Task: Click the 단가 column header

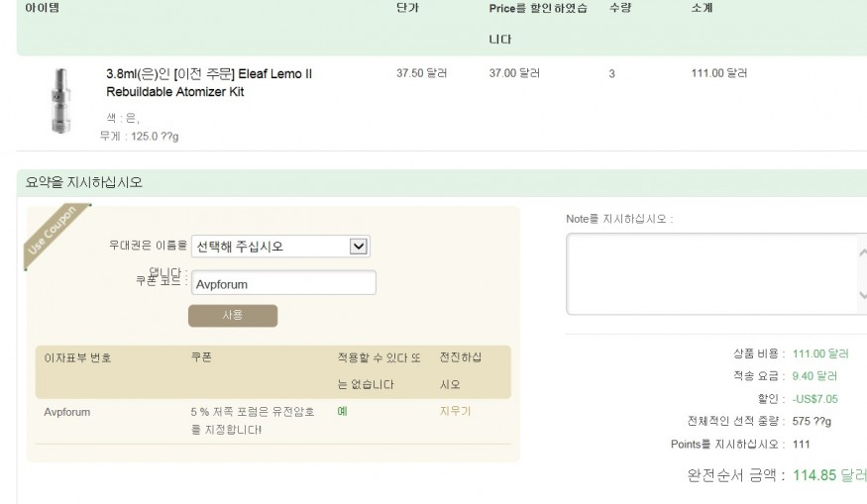Action: coord(407,8)
